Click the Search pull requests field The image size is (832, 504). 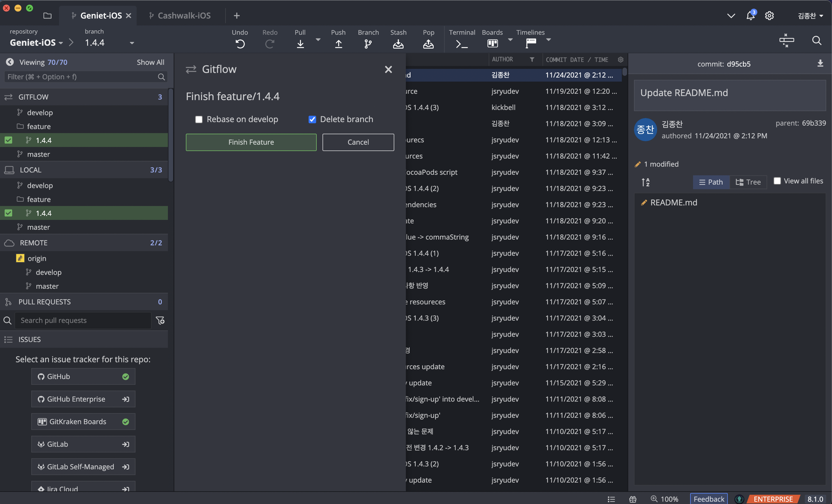(x=83, y=320)
